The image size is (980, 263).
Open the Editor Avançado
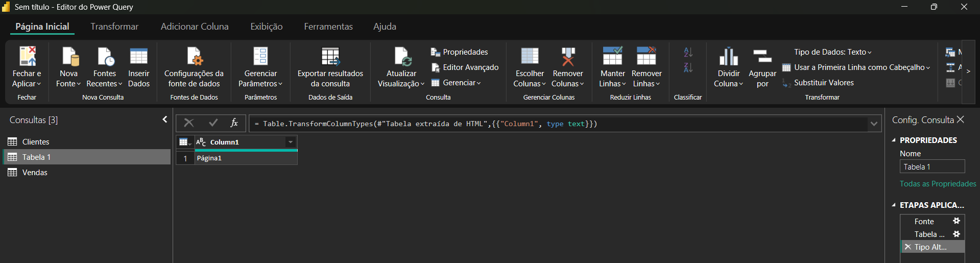pos(465,67)
